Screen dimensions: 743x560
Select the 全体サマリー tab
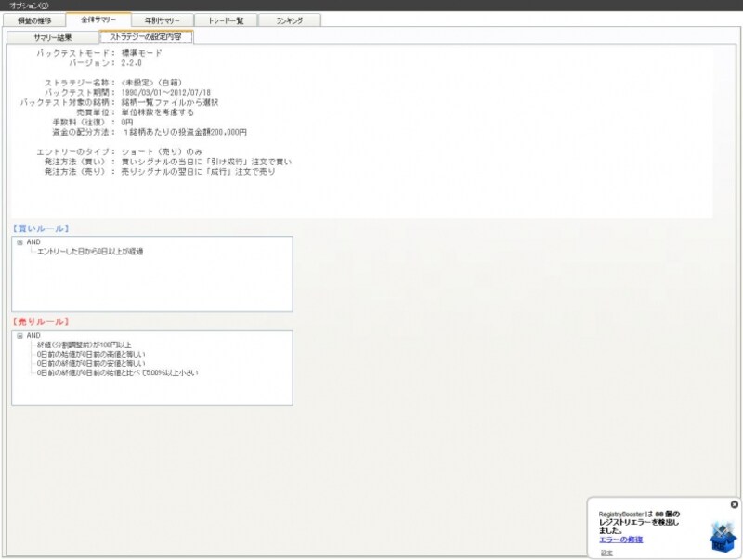98,20
